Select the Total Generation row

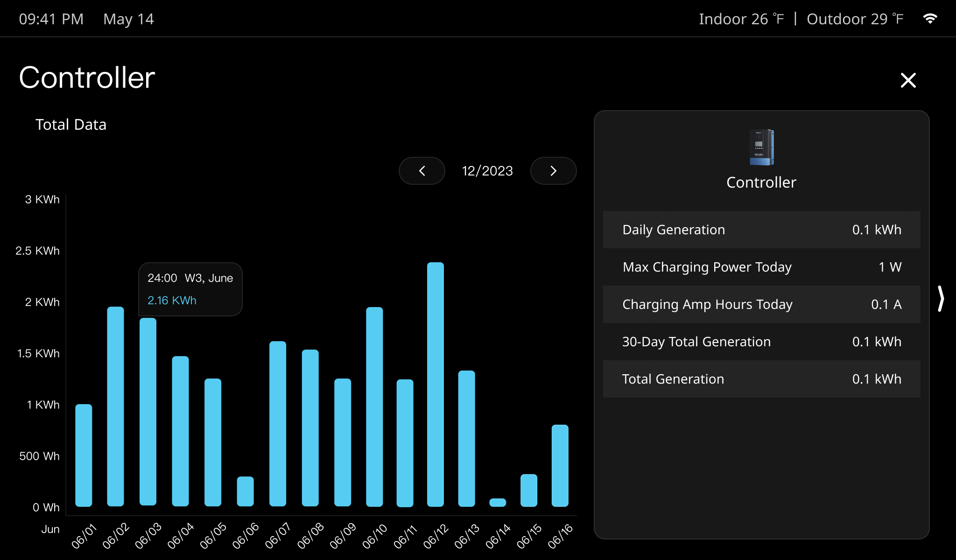click(x=761, y=379)
